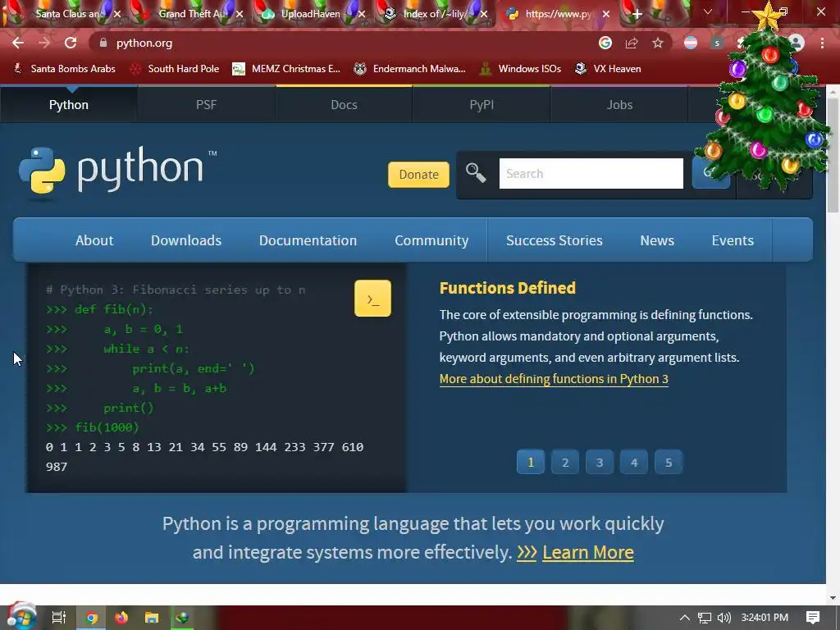This screenshot has height=630, width=840.
Task: Open the Endermanch Malware bookmark
Action: tap(410, 69)
